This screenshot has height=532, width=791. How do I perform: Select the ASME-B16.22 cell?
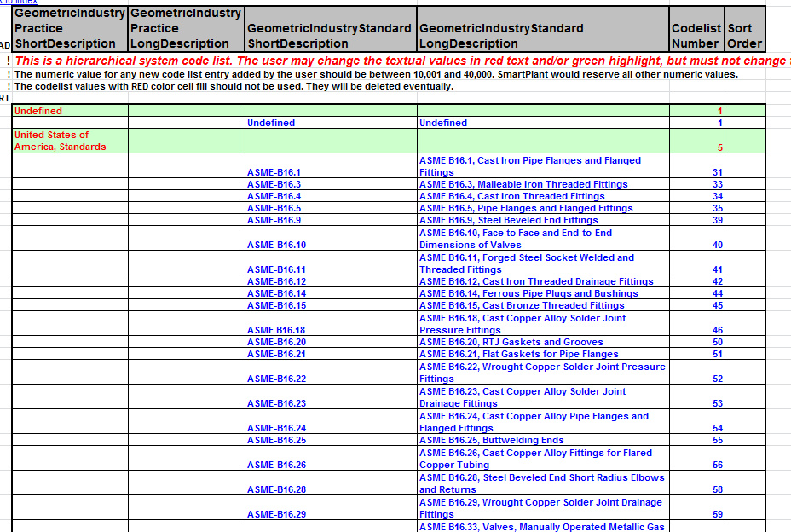[331, 372]
